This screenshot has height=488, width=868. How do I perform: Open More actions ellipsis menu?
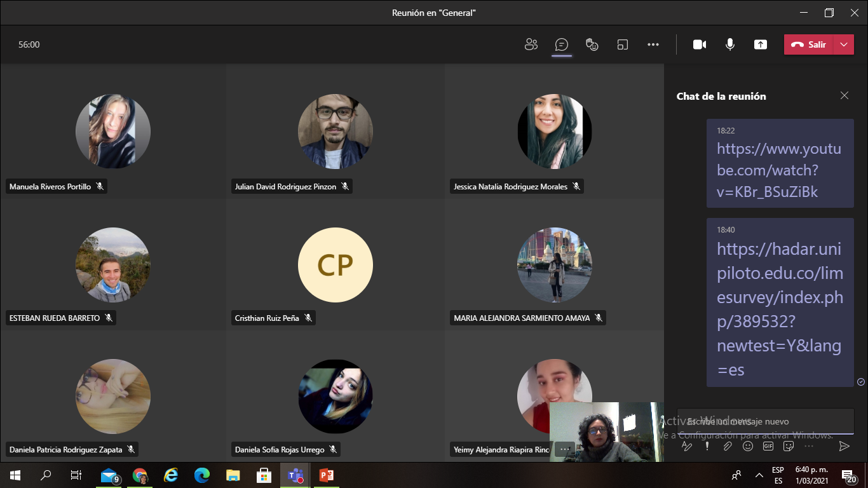pos(653,44)
